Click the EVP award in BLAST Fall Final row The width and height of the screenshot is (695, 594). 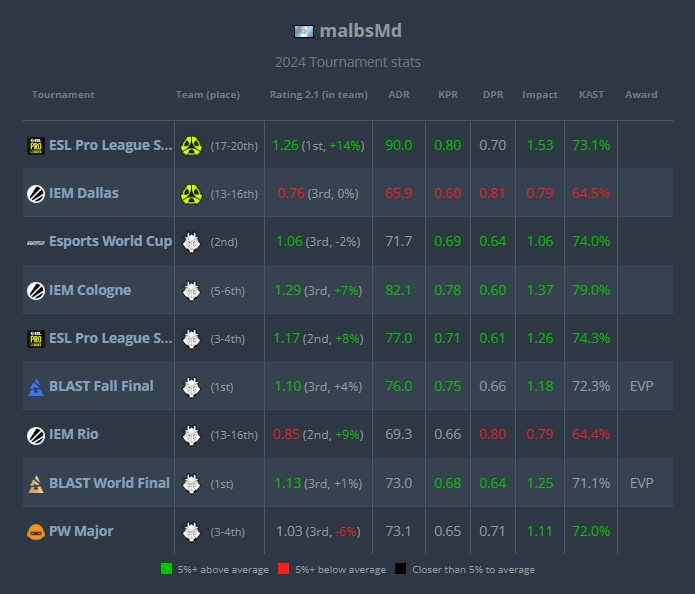click(x=641, y=386)
